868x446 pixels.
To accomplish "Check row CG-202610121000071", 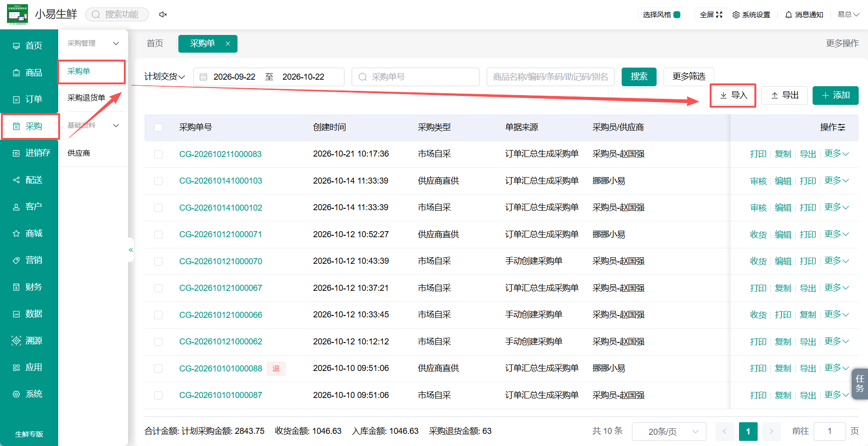I will coord(158,234).
